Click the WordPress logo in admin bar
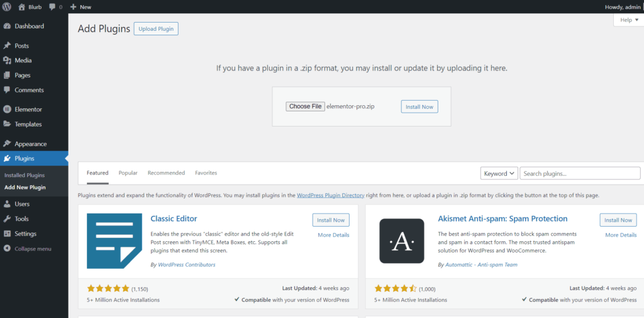Screen dimensions: 644x318 7,6
